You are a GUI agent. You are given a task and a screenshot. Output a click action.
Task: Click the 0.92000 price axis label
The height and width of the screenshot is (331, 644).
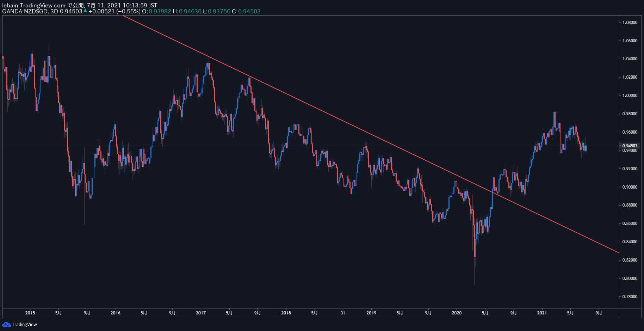pos(630,169)
